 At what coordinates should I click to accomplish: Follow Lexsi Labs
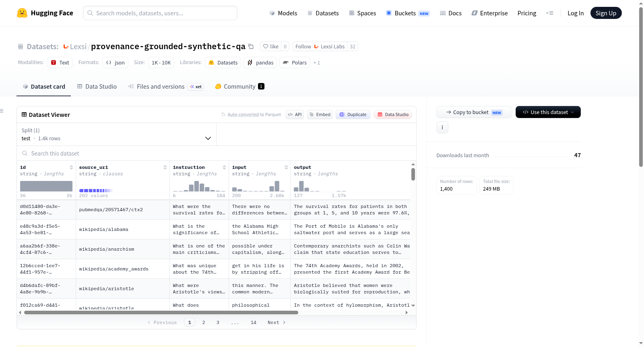pos(320,46)
